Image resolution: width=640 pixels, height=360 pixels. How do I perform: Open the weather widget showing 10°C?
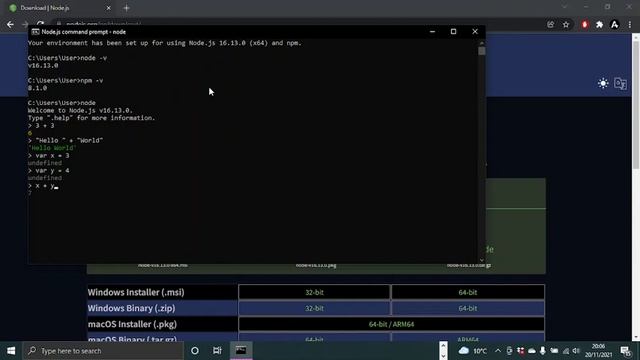tap(473, 351)
